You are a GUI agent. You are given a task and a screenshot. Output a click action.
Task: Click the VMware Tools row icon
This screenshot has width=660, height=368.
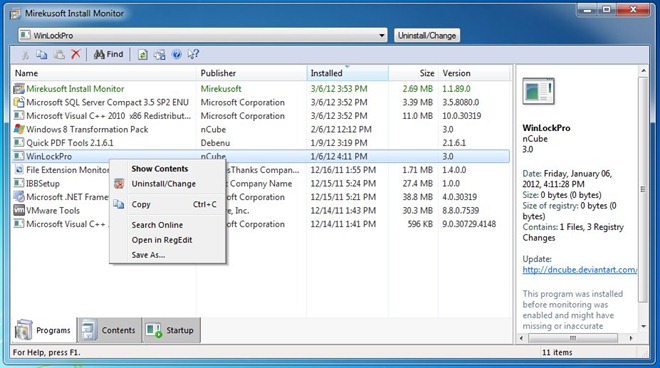point(19,210)
